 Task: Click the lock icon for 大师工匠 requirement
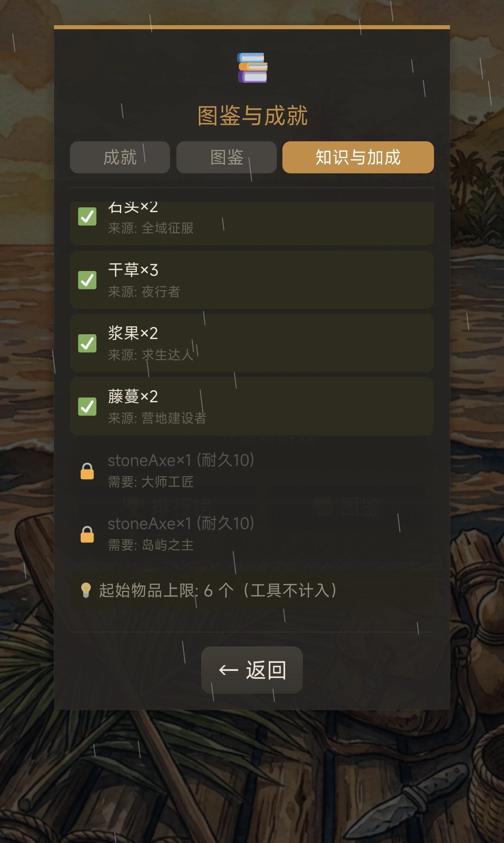tap(87, 471)
